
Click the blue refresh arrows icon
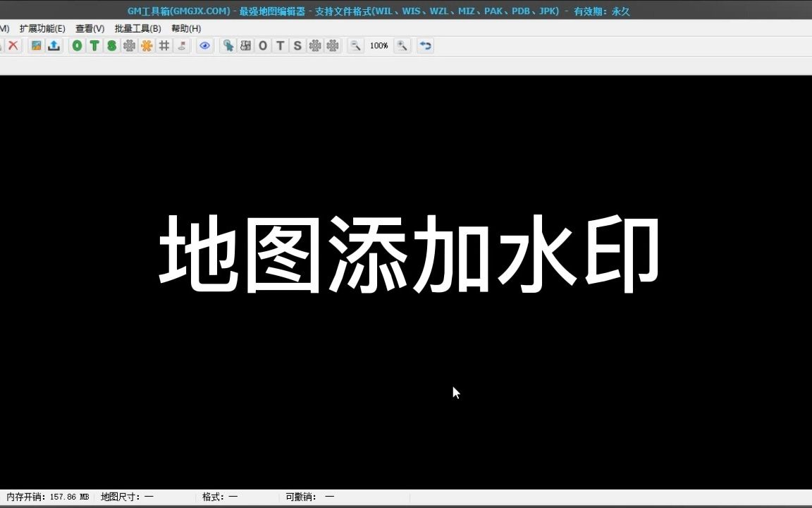point(424,45)
